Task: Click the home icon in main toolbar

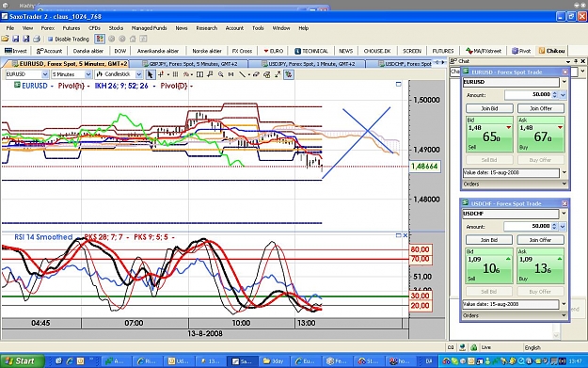Action: click(x=133, y=39)
